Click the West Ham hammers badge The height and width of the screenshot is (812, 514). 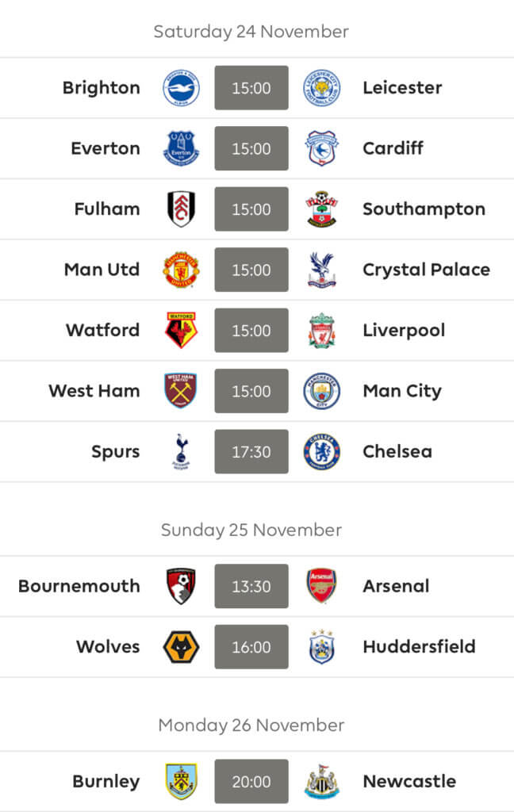click(181, 390)
